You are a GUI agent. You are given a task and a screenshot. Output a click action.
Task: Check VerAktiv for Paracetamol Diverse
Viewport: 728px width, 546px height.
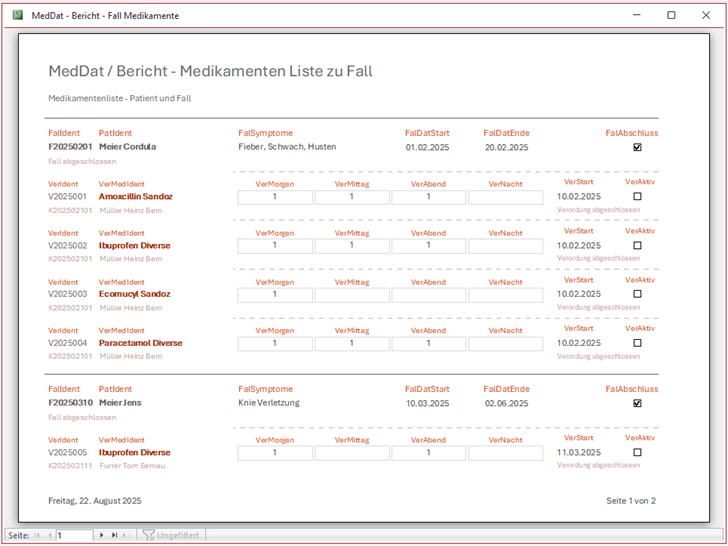click(x=637, y=343)
